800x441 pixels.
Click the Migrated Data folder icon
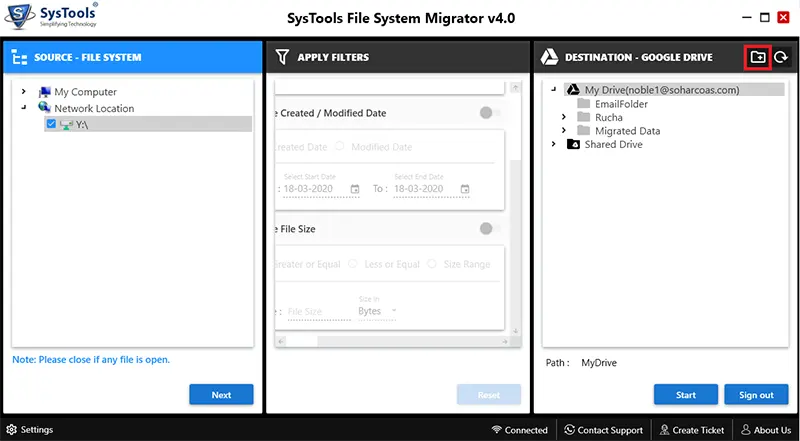(583, 131)
